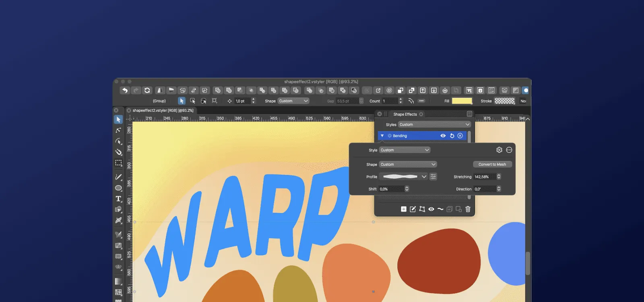The height and width of the screenshot is (302, 644).
Task: Close the shapeeffect2.vstyler document tab
Action: [x=129, y=110]
